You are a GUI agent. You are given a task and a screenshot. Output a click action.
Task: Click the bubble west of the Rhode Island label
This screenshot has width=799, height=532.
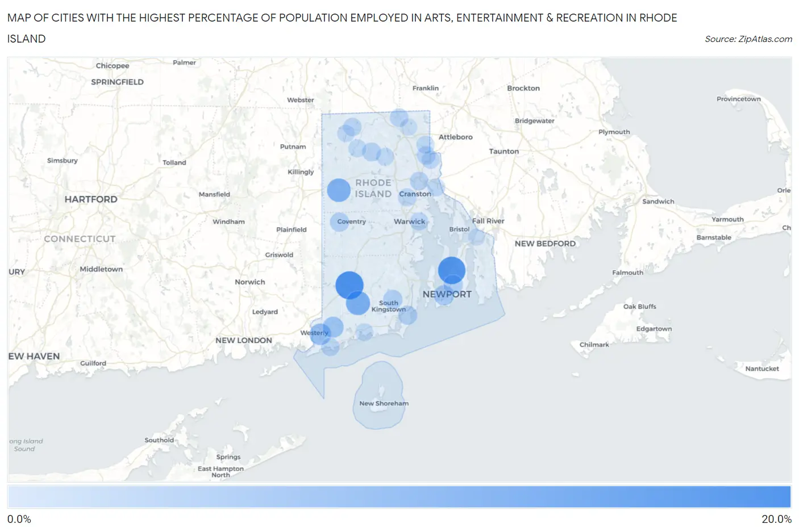click(339, 190)
